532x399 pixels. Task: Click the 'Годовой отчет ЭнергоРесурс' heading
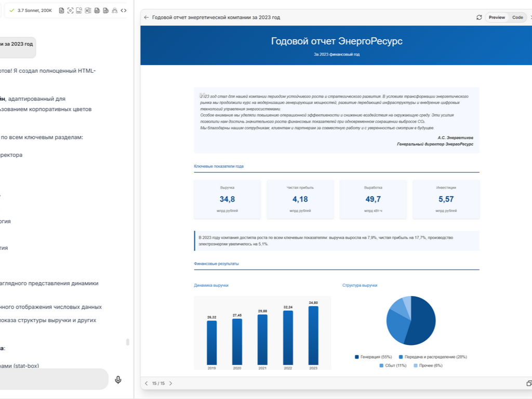coord(337,41)
